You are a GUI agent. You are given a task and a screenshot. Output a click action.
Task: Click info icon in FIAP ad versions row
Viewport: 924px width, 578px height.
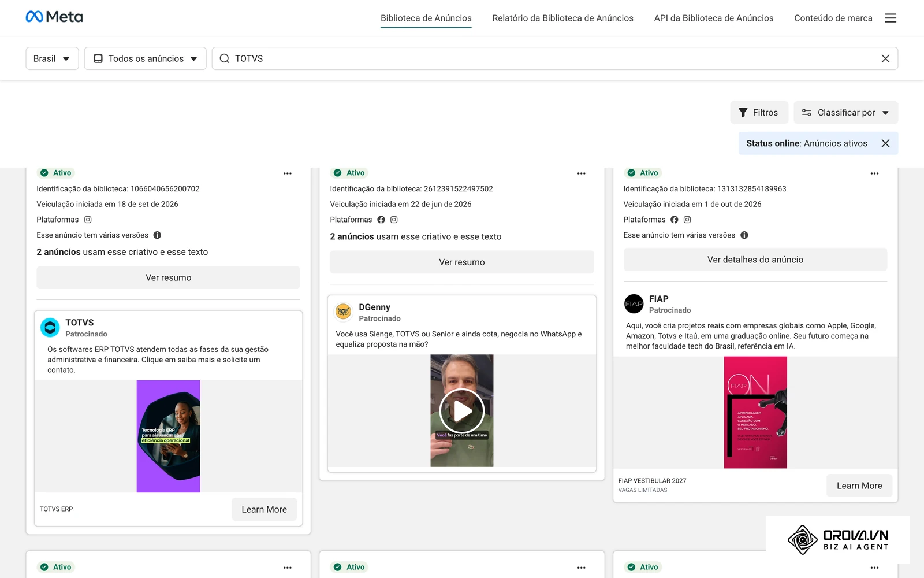pyautogui.click(x=744, y=235)
